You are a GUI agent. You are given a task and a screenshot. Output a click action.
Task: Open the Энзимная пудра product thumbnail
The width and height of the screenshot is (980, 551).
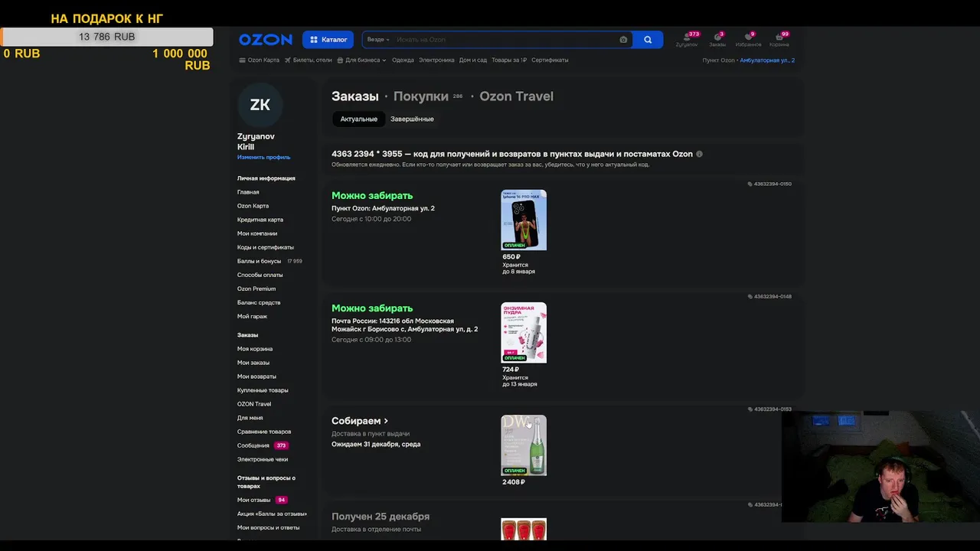pyautogui.click(x=524, y=332)
